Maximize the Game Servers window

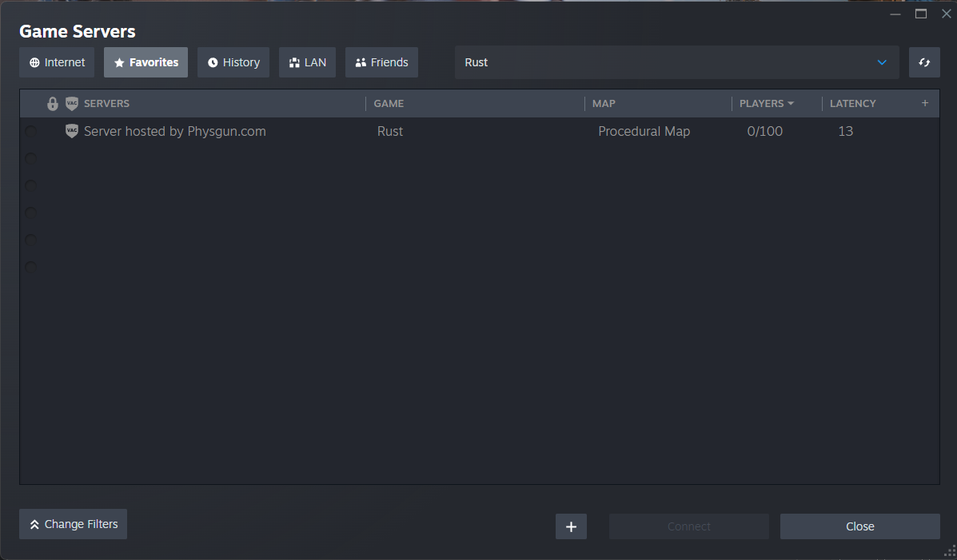[921, 14]
